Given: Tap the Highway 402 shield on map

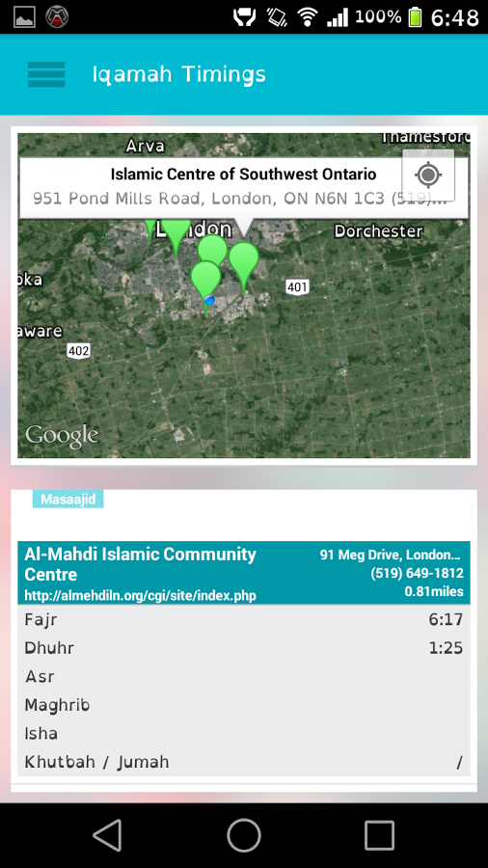Looking at the screenshot, I should 78,350.
